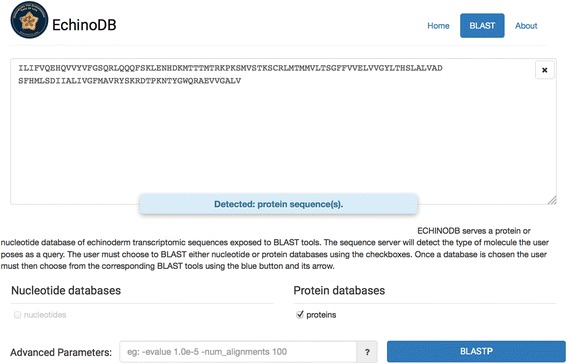Focus the Advanced Parameters input field
The image size is (567, 364).
pos(238,352)
